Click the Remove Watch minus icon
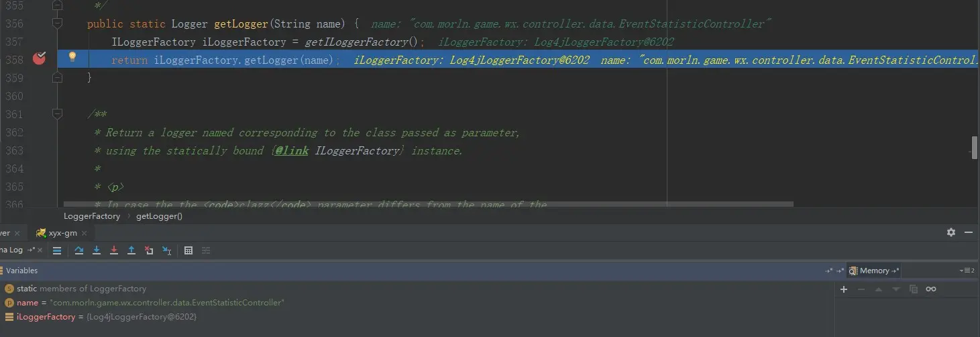This screenshot has height=337, width=980. [861, 289]
